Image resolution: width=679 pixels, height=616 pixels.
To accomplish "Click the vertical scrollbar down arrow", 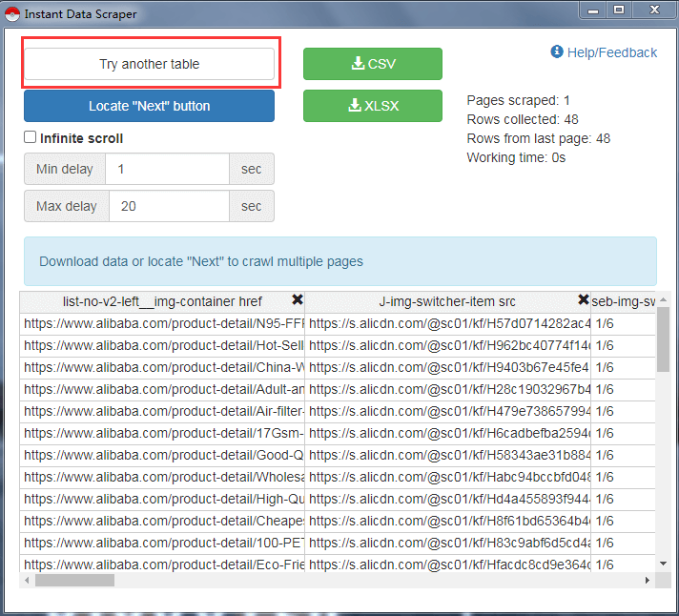I will [x=663, y=564].
